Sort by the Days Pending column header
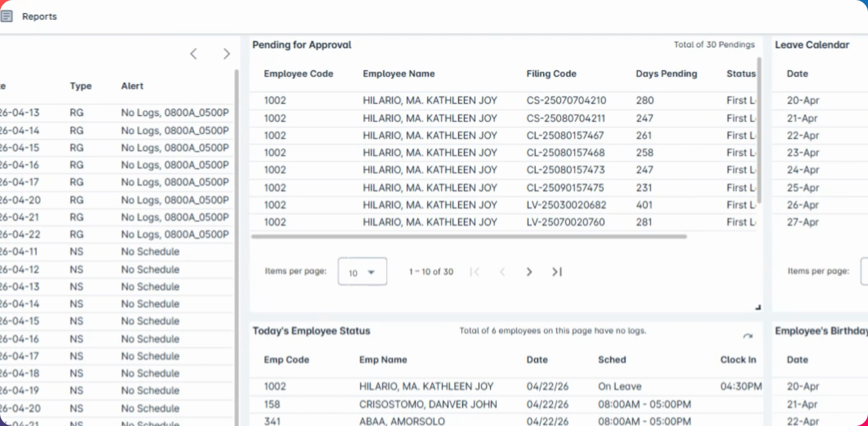 tap(666, 74)
